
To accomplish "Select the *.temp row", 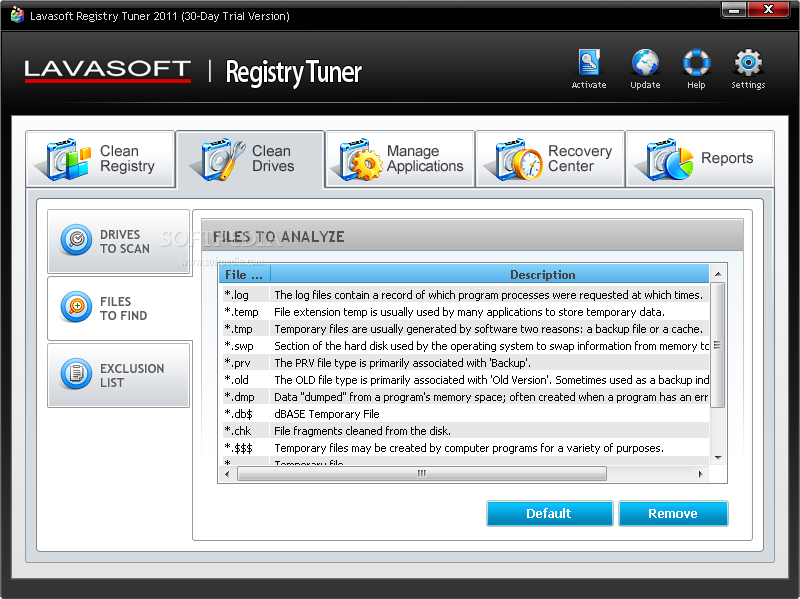I will click(x=465, y=312).
